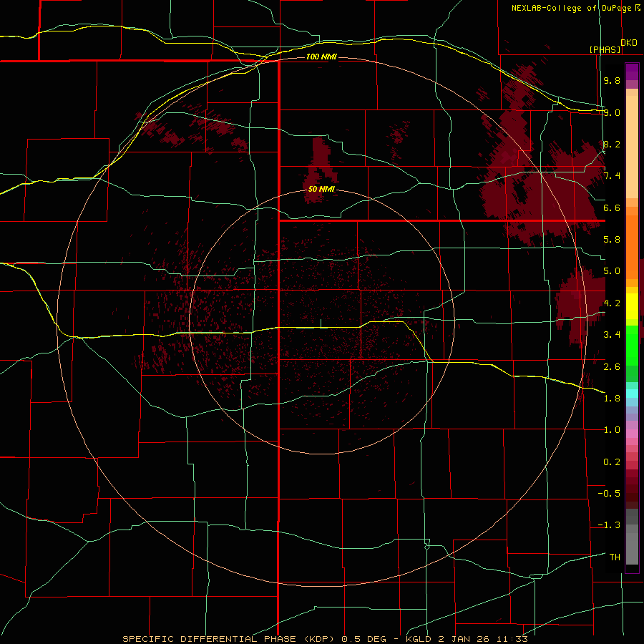Click the '2 JAN 26' date text
Image resolution: width=644 pixels, height=644 pixels.
pyautogui.click(x=464, y=639)
